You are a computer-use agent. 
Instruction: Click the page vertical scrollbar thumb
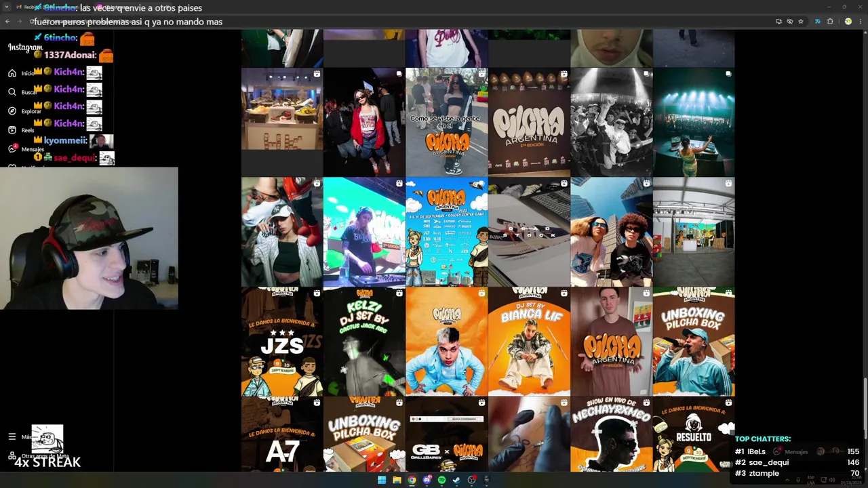click(865, 408)
